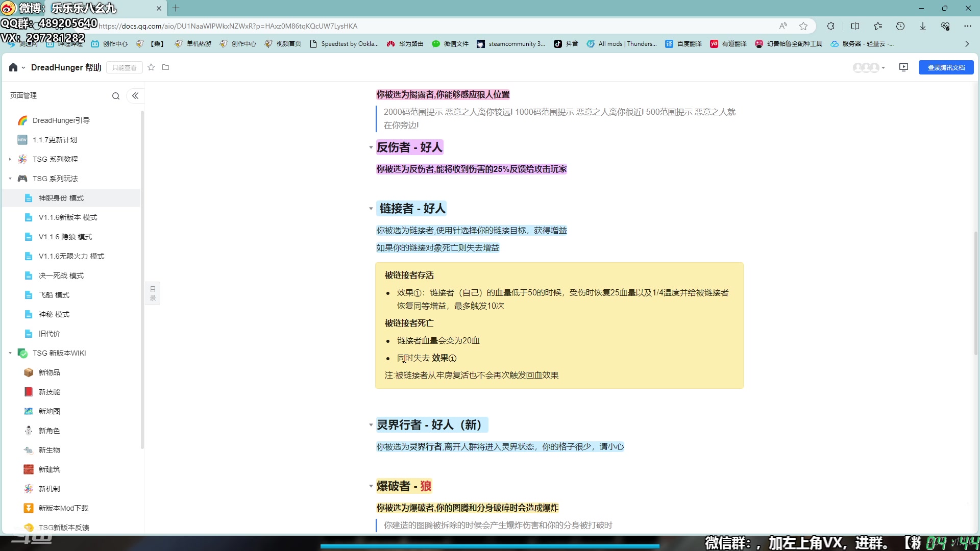Collapse the 页面管理 sidebar panel

tap(135, 96)
